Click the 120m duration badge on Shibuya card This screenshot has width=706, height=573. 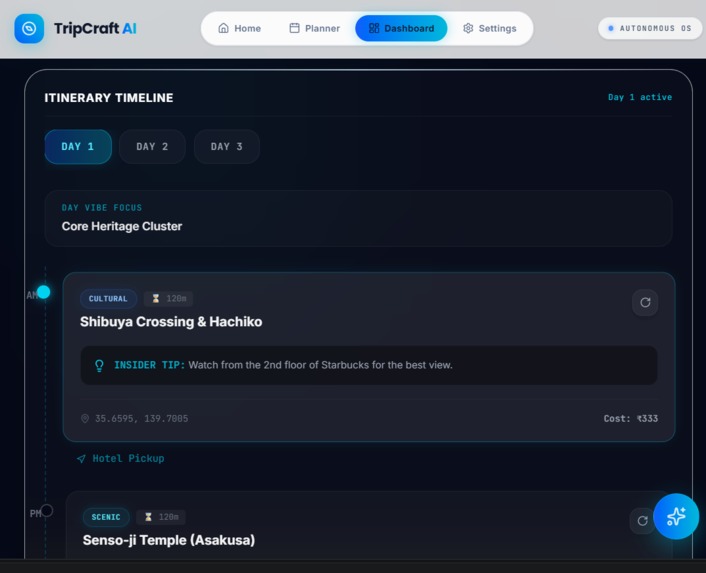tap(169, 298)
